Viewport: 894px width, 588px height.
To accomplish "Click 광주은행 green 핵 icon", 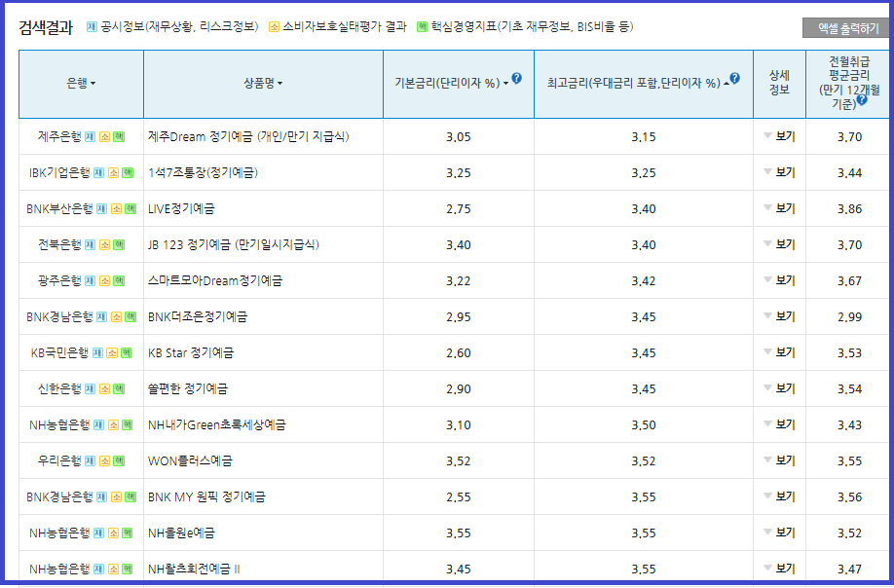I will (x=119, y=280).
